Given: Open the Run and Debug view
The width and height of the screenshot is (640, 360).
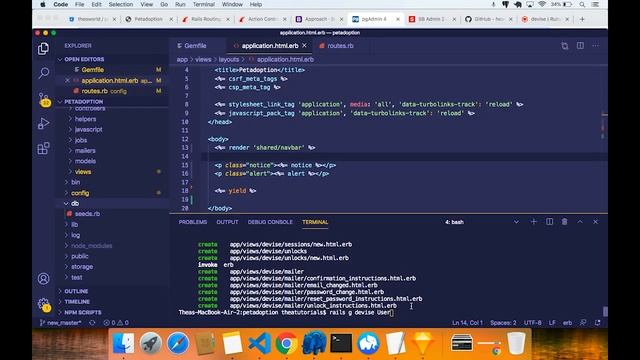Looking at the screenshot, I should (x=43, y=123).
